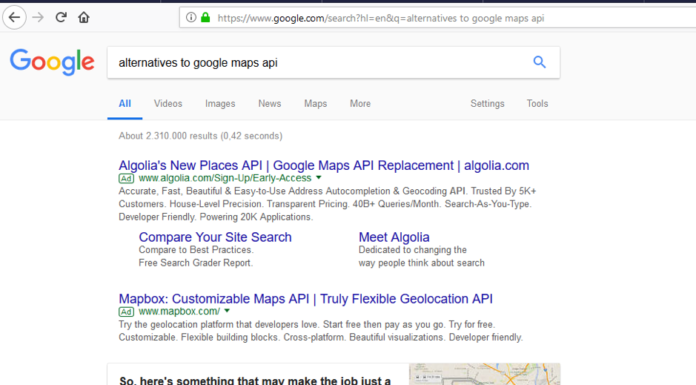Open the Maps results tab
The height and width of the screenshot is (385, 696).
pos(316,103)
